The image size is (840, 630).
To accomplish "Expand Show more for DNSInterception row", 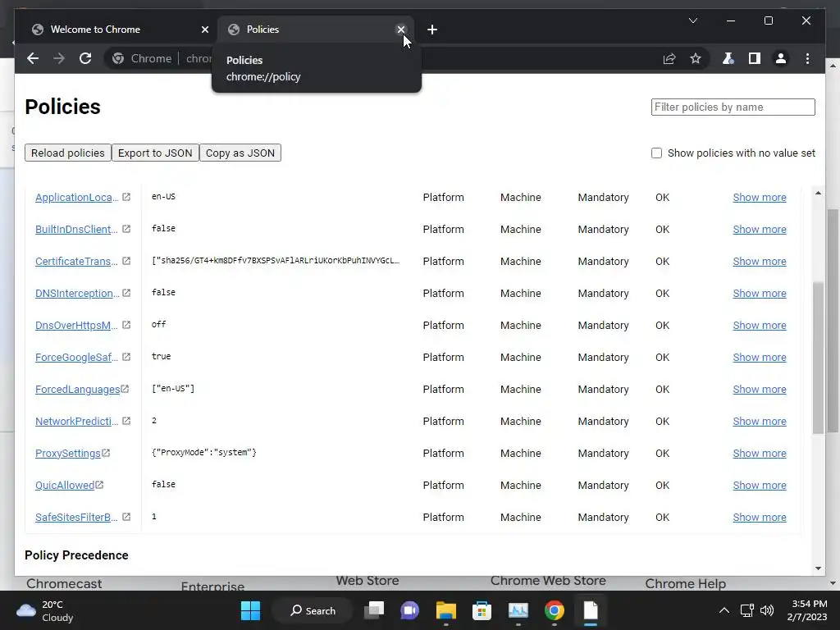I will (759, 294).
